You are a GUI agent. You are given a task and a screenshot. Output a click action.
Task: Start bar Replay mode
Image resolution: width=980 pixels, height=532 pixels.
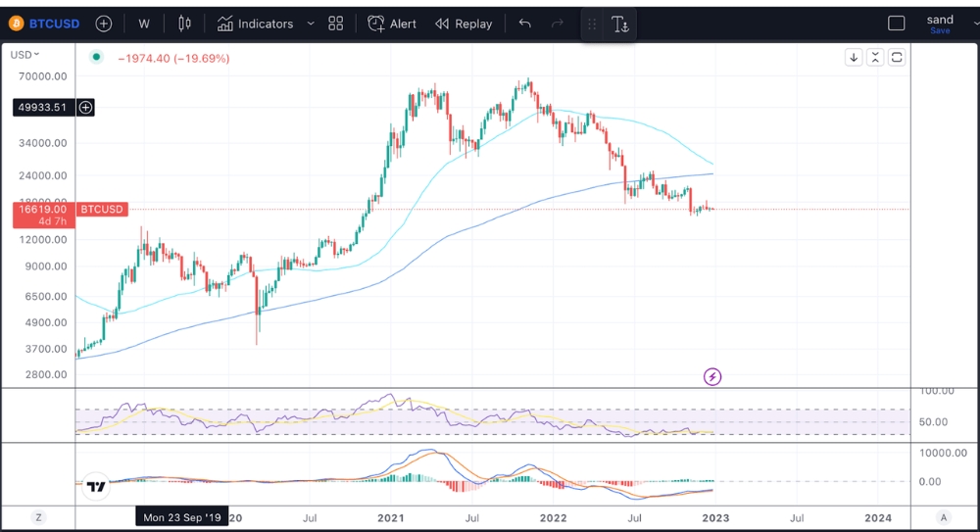click(x=464, y=24)
